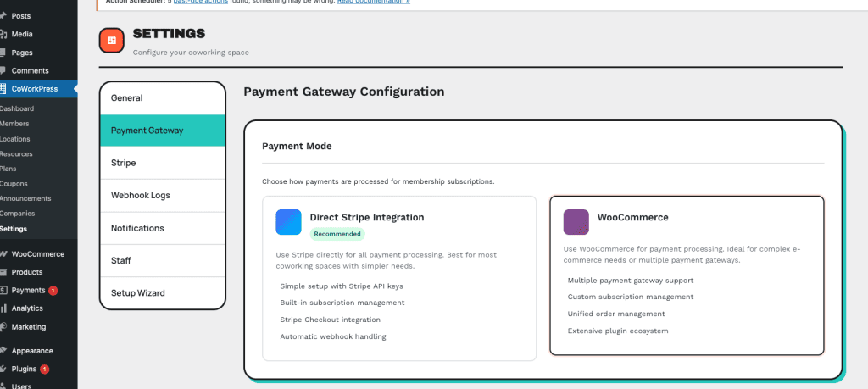Click 'Multiple payment gateway support' text
Viewport: 868px width, 389px height.
631,281
